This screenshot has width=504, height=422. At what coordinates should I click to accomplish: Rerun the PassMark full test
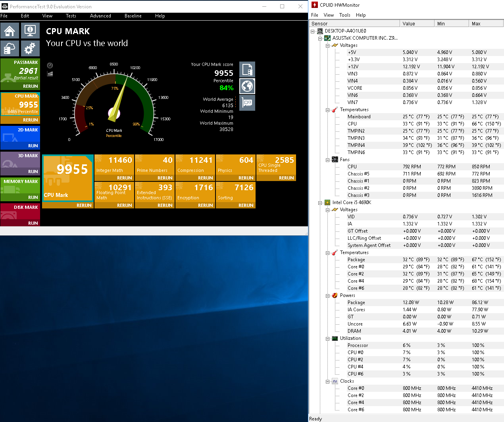(x=31, y=86)
